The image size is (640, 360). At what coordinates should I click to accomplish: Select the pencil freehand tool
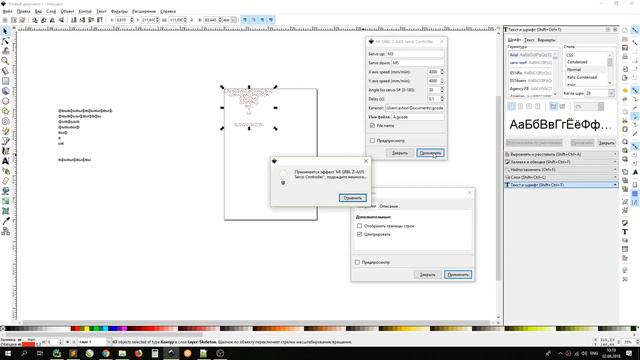(5, 131)
